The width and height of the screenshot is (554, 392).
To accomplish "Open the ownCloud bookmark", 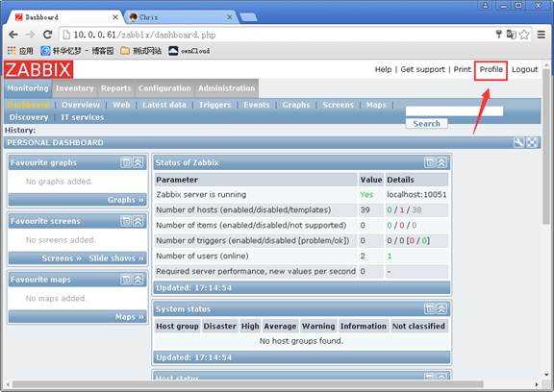I will pos(189,51).
